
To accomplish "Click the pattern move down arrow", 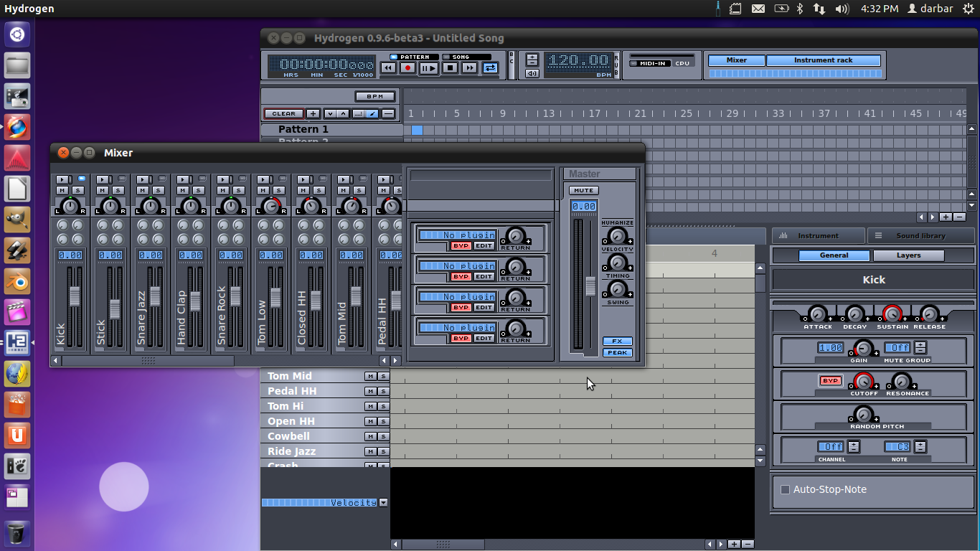I will 331,113.
